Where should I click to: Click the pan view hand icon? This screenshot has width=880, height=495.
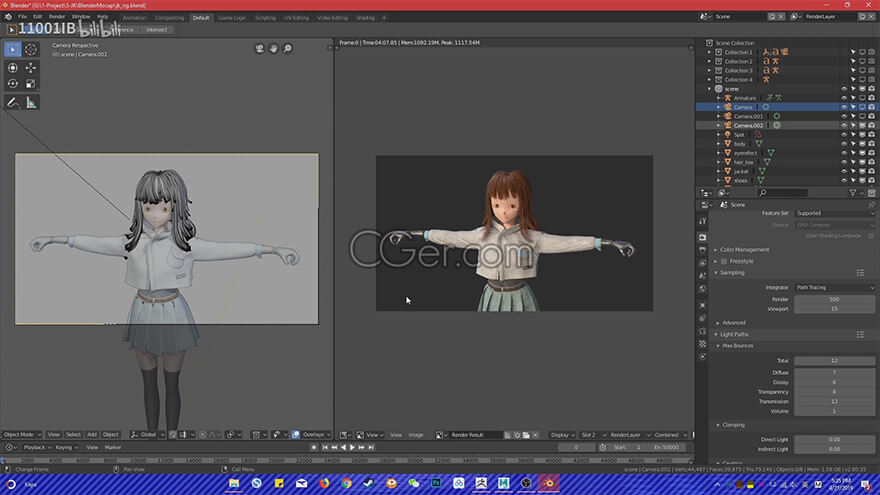coord(273,49)
